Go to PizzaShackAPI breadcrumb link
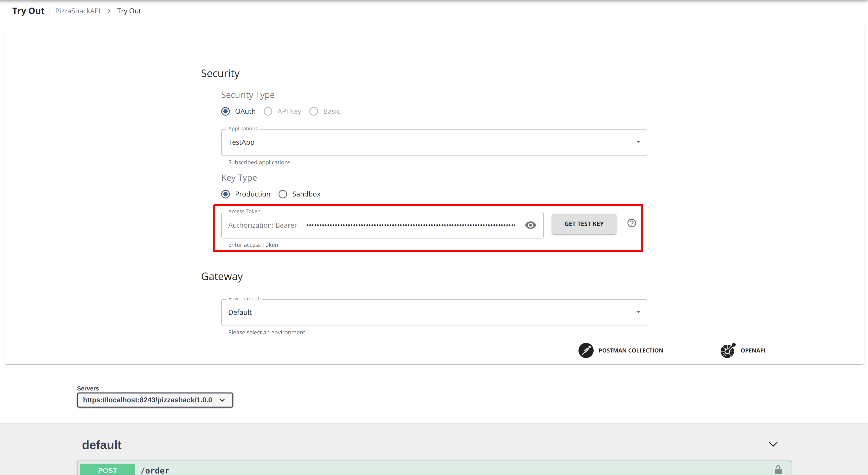 78,11
